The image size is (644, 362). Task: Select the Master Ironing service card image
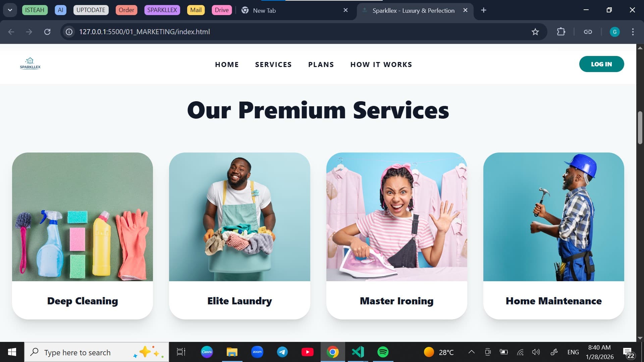point(396,217)
